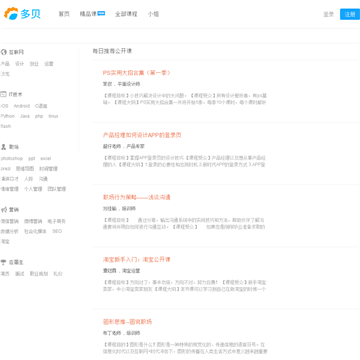Click the globe icon beside 互联网
This screenshot has height=360, width=360.
coord(4,52)
